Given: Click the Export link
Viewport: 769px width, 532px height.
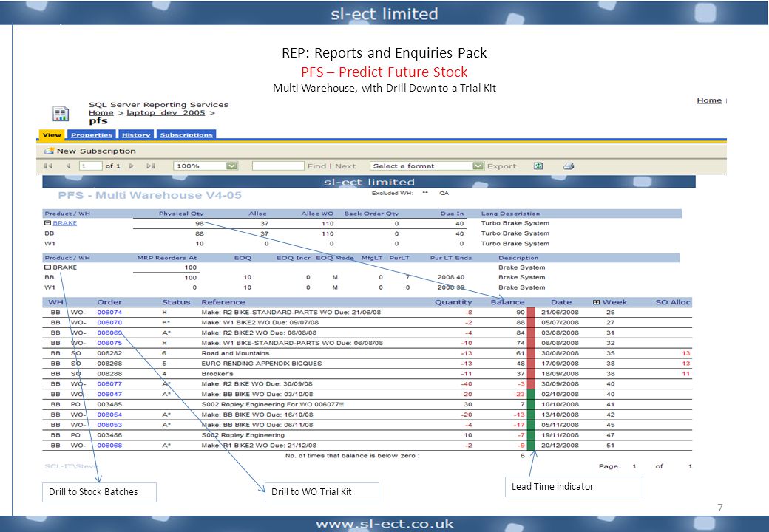Looking at the screenshot, I should [502, 166].
